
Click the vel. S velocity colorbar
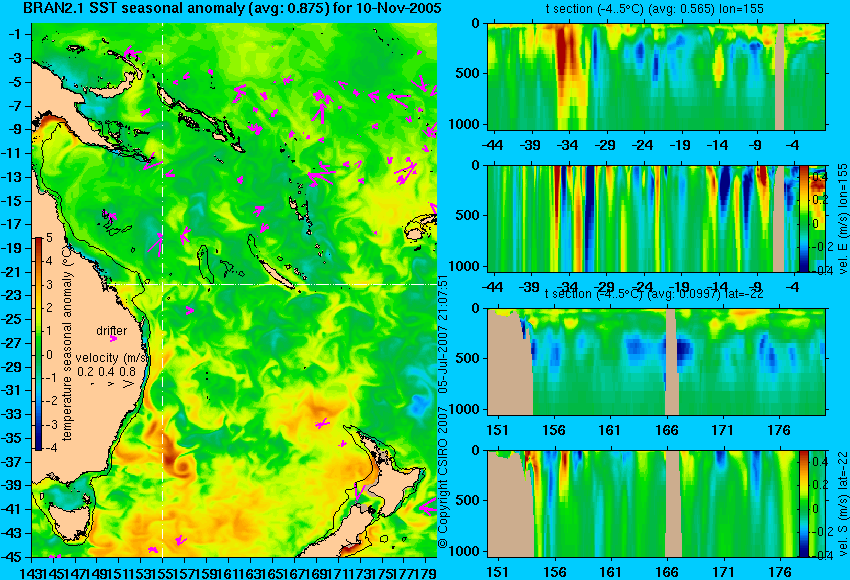(x=804, y=504)
